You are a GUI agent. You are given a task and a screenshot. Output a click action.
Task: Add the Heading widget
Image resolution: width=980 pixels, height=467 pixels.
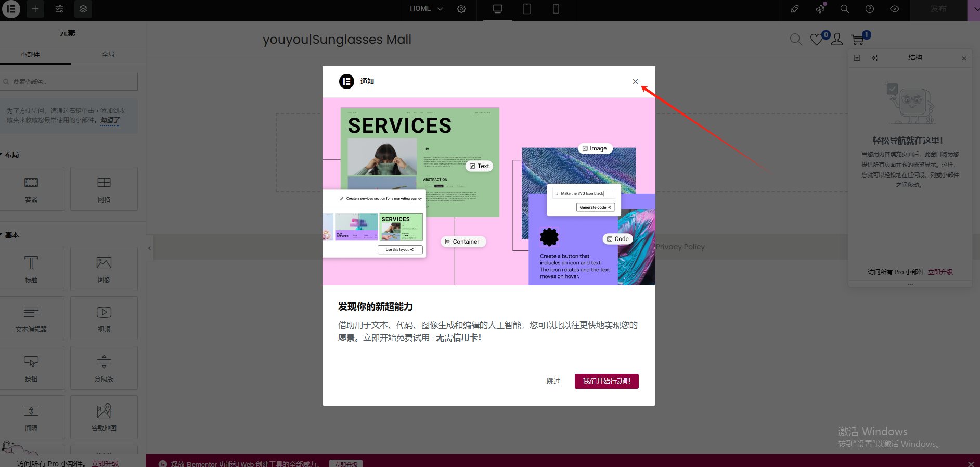click(x=31, y=269)
